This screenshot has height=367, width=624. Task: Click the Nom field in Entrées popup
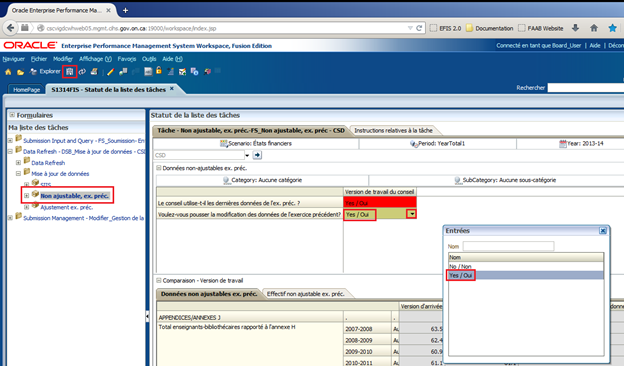pyautogui.click(x=508, y=246)
